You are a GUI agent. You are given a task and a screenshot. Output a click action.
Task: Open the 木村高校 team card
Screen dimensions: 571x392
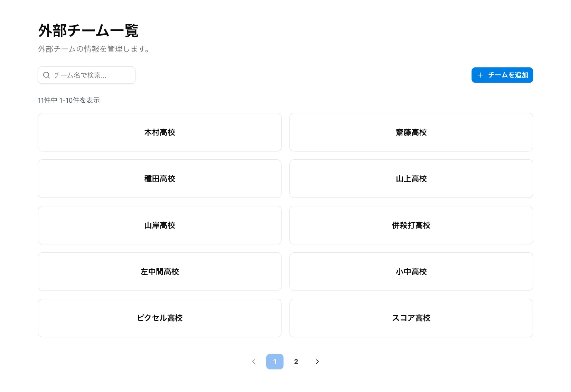pos(159,132)
